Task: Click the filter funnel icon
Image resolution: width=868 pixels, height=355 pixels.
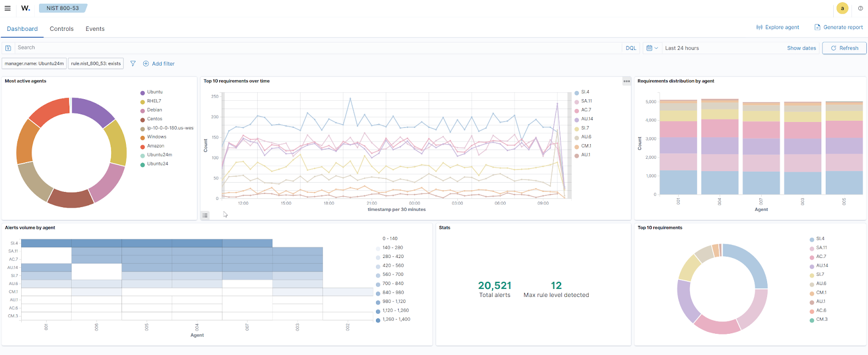Action: pyautogui.click(x=133, y=63)
